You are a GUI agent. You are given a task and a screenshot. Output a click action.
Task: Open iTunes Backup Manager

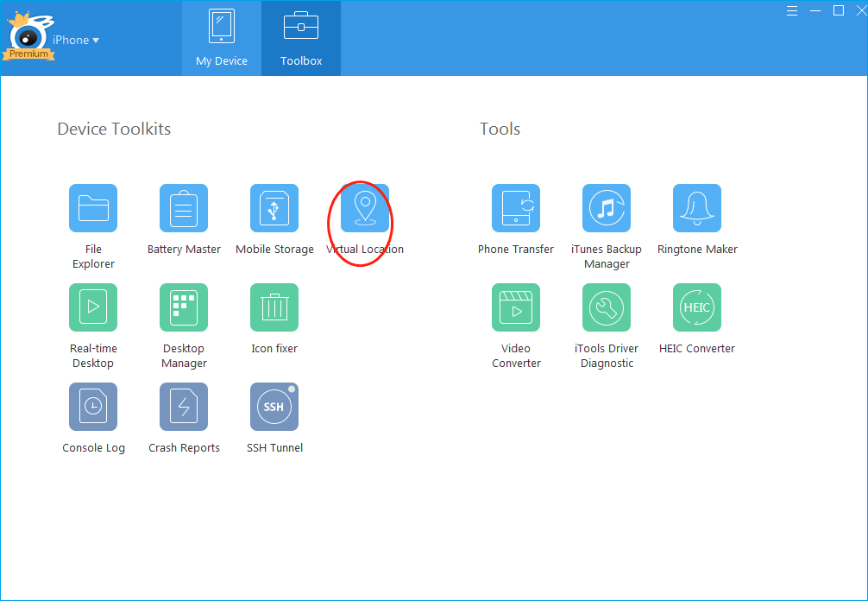607,208
